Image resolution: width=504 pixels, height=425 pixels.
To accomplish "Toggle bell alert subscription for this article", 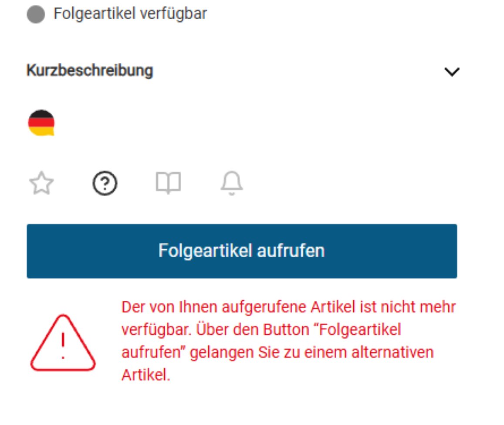I will tap(231, 183).
